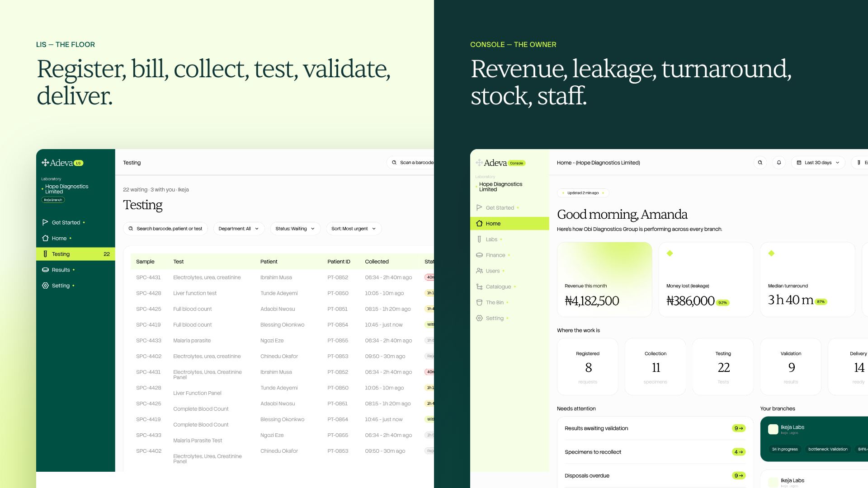
Task: Open Specimens to recollect item
Action: point(655,452)
